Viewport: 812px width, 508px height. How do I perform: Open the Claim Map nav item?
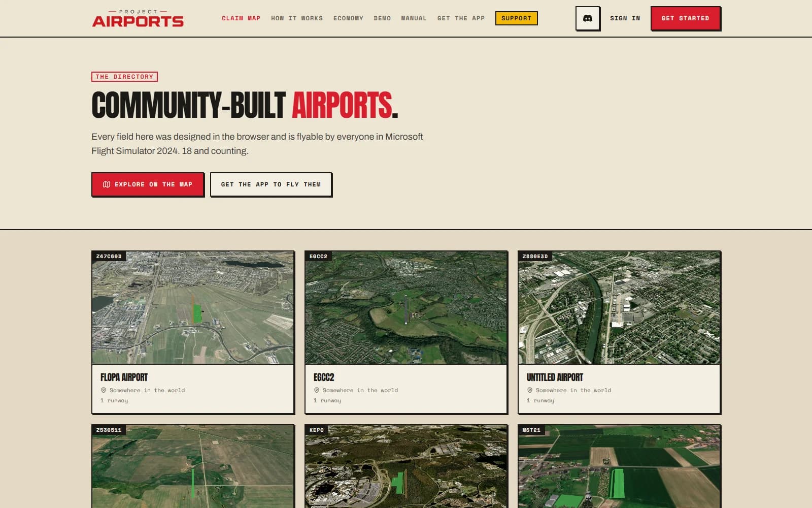(241, 18)
